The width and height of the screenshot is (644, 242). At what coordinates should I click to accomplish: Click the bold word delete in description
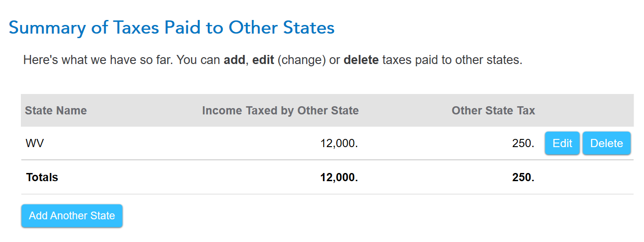click(361, 60)
